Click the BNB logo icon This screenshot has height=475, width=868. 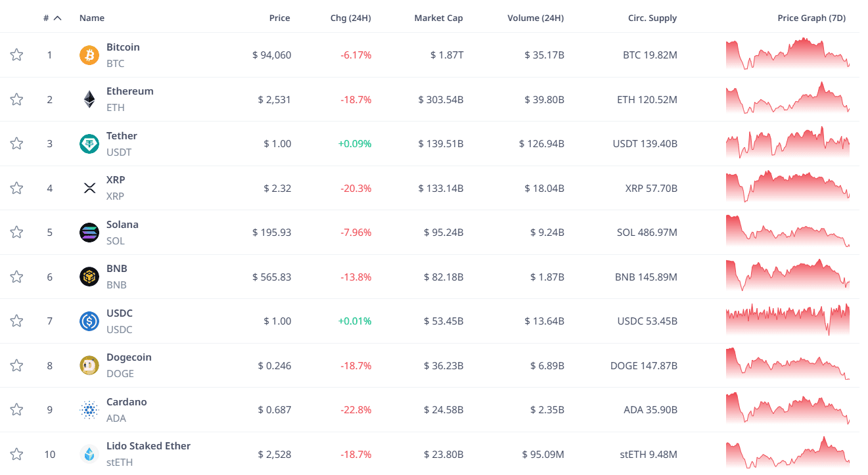click(89, 277)
